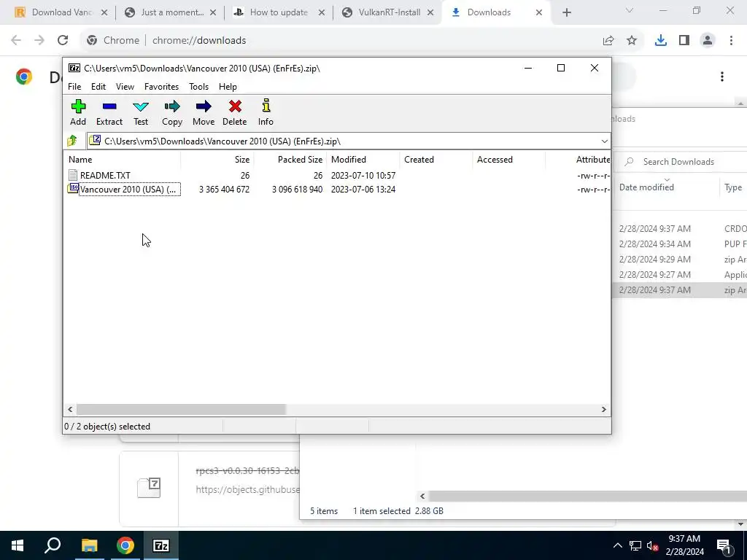Select the Move toolbar button
Image resolution: width=747 pixels, height=560 pixels.
tap(204, 113)
